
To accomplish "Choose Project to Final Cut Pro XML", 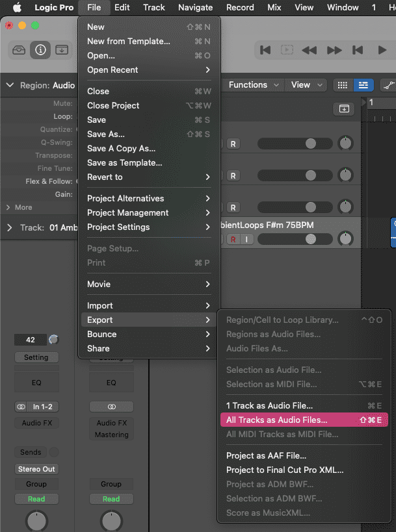I will (304, 470).
